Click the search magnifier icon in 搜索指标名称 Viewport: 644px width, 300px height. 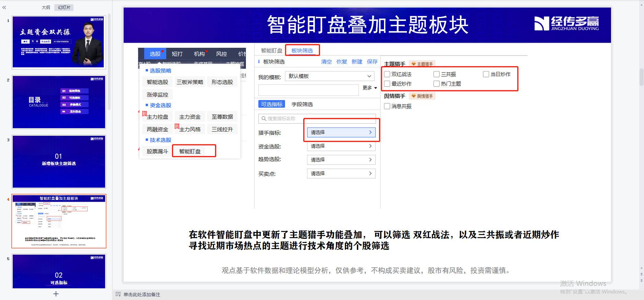[264, 119]
